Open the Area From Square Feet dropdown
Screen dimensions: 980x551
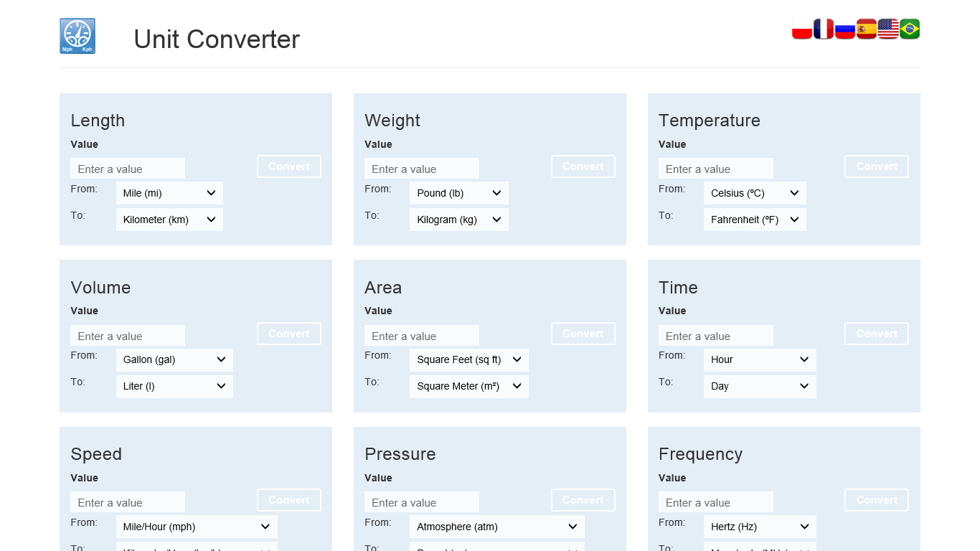tap(468, 359)
